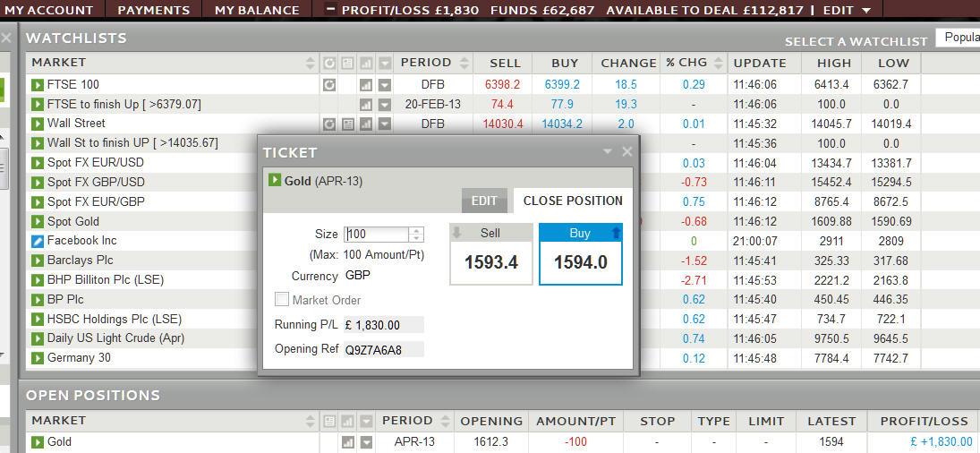Viewport: 980px width, 453px height.
Task: Click the FTSE 100 refresh icon
Action: click(x=328, y=84)
